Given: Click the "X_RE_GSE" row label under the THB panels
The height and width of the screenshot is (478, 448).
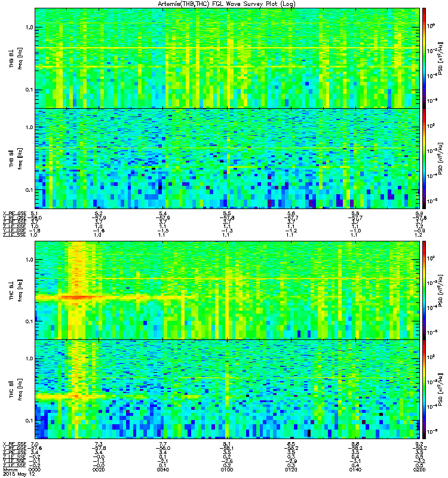Looking at the screenshot, I should tap(14, 213).
